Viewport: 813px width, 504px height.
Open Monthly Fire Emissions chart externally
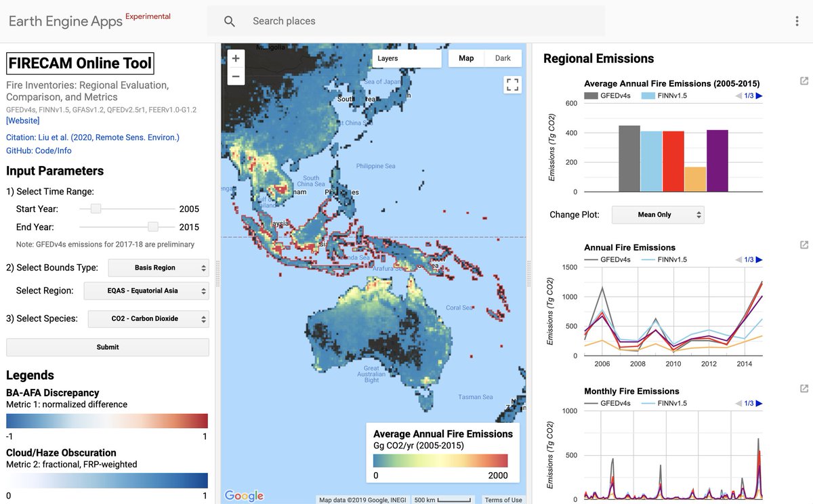click(804, 389)
